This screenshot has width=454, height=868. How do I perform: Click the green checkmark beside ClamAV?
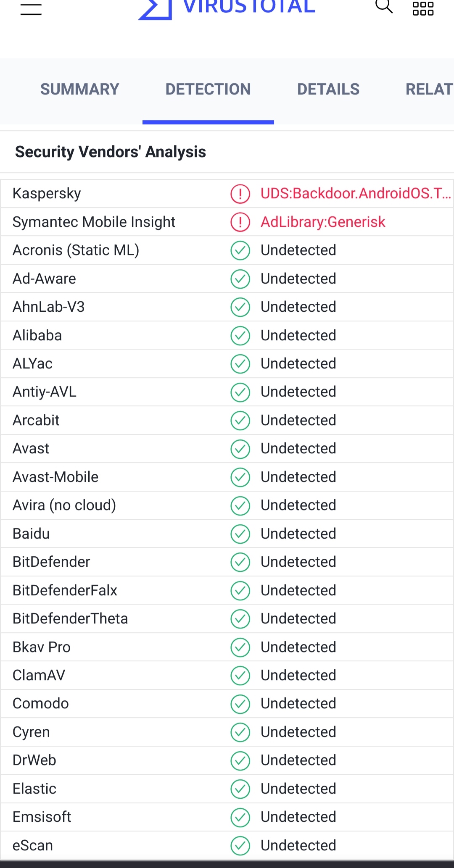point(240,676)
